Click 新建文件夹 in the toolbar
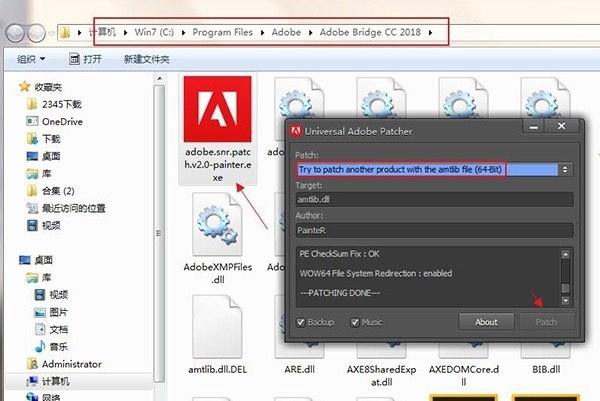Screen dimensions: 600x401 click(x=147, y=59)
